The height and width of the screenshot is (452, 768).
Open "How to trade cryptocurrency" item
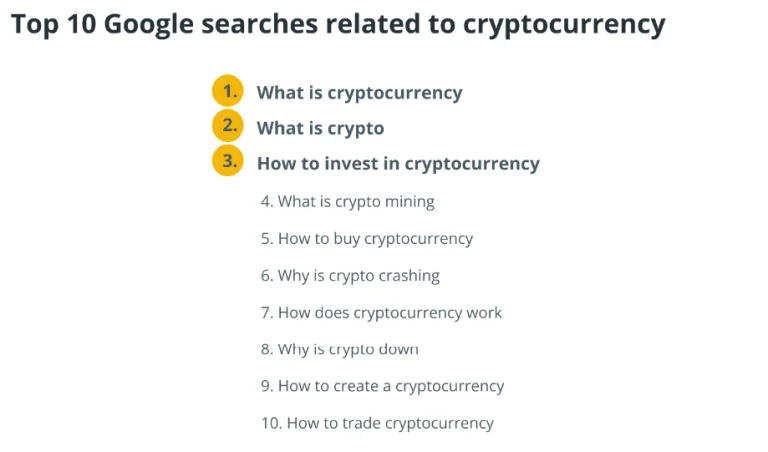(x=390, y=423)
